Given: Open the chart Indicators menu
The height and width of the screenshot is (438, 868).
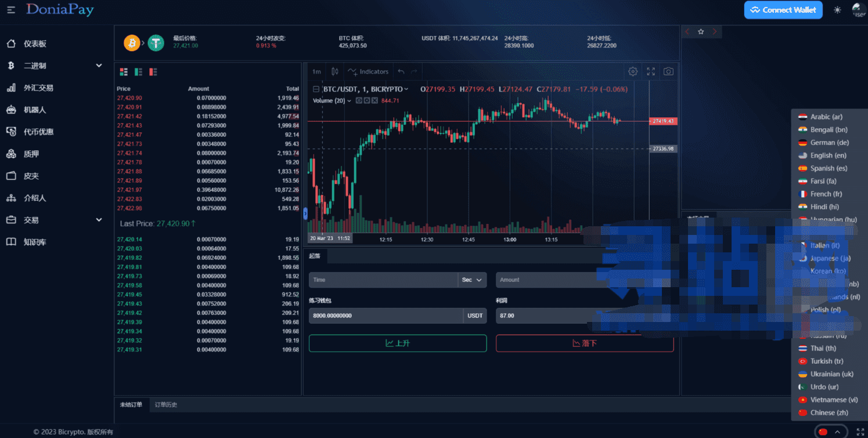Looking at the screenshot, I should (368, 71).
